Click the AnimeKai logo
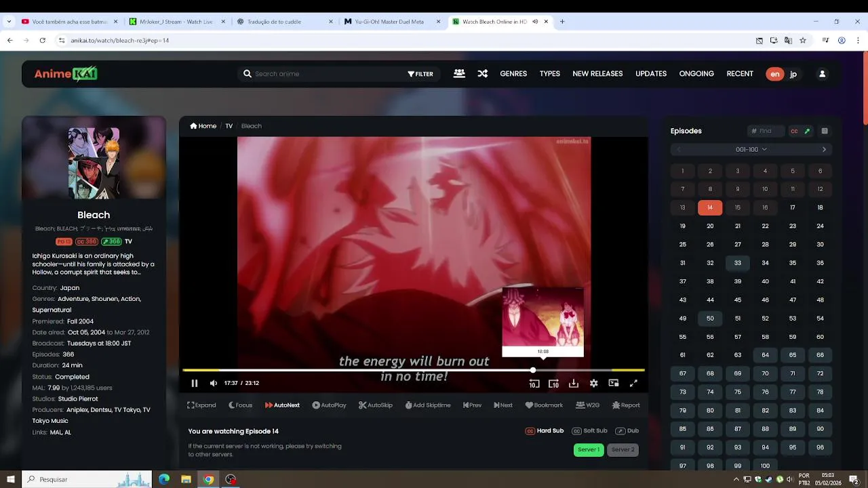Screen dimensions: 868x488 [x=66, y=74]
